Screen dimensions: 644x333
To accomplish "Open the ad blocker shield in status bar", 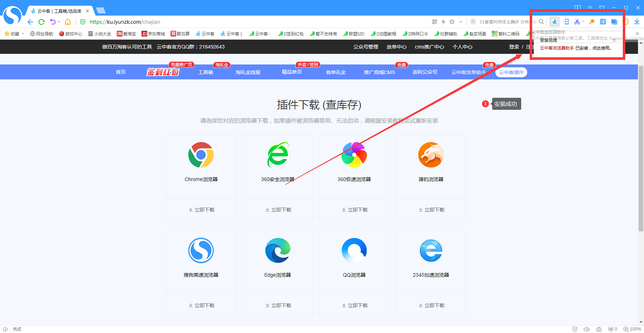I will (611, 329).
